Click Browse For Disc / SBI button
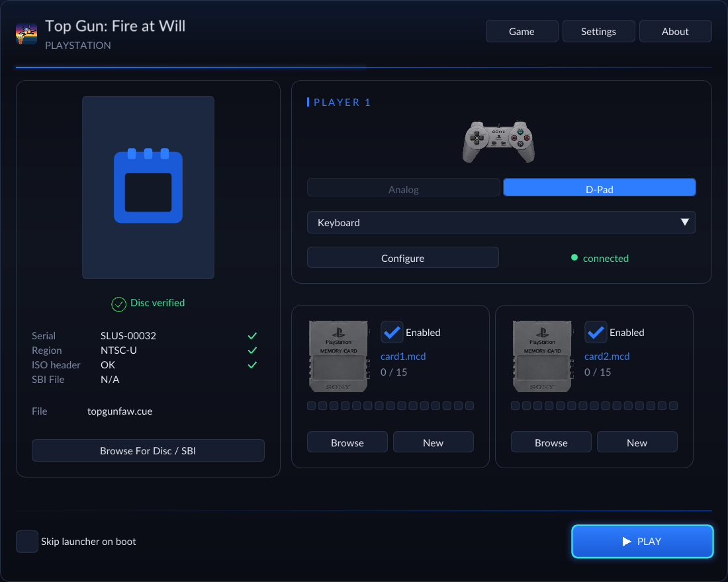The width and height of the screenshot is (728, 582). point(148,450)
